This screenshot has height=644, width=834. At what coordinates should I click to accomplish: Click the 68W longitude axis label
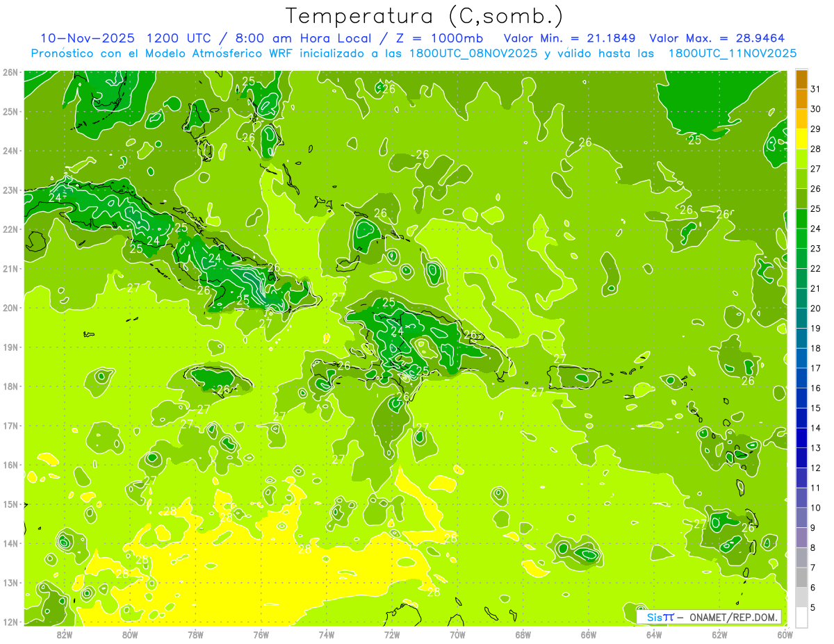pos(523,634)
